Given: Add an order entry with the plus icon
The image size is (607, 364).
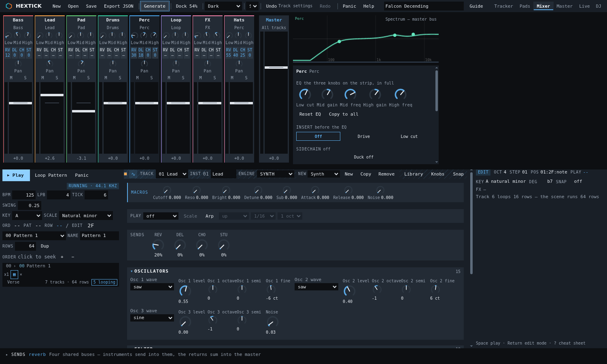Looking at the screenshot, I should coord(62,257).
